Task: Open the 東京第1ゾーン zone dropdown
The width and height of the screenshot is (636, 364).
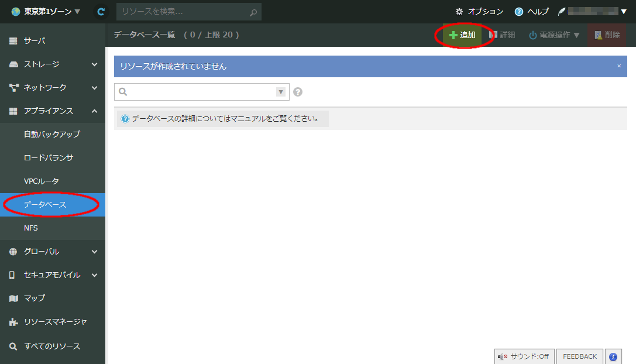Action: pyautogui.click(x=46, y=12)
